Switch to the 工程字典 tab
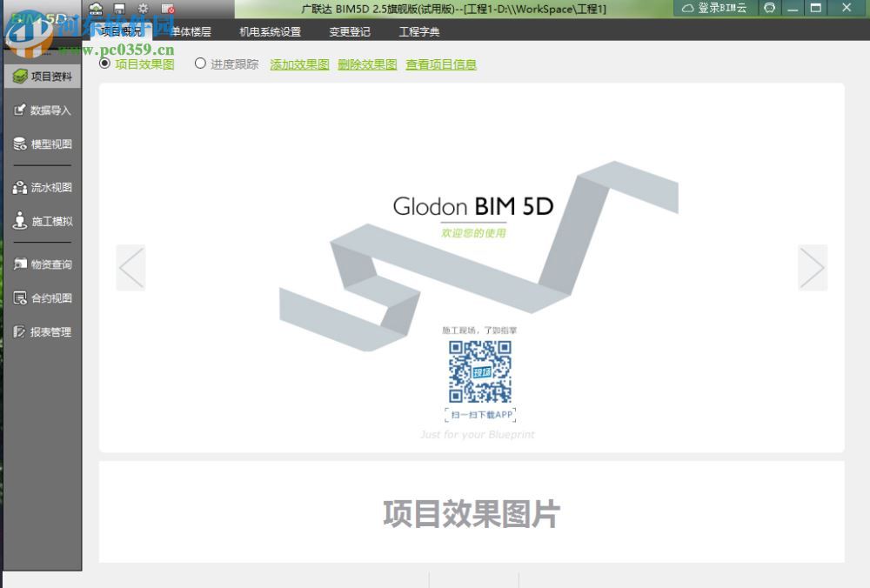The image size is (870, 588). pyautogui.click(x=419, y=30)
